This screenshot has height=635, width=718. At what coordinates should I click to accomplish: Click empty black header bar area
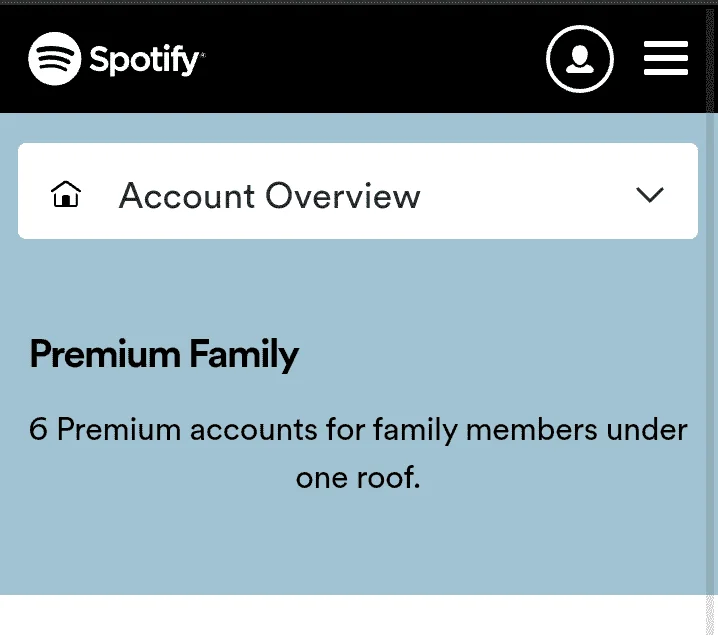(366, 59)
